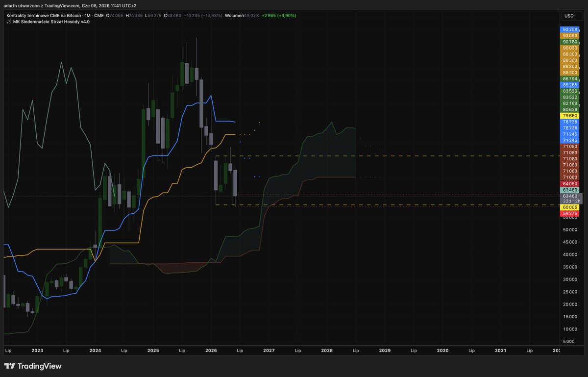
Task: Click the symbol name Kontrakty terminowe CME na Bitcoin
Action: (x=43, y=16)
